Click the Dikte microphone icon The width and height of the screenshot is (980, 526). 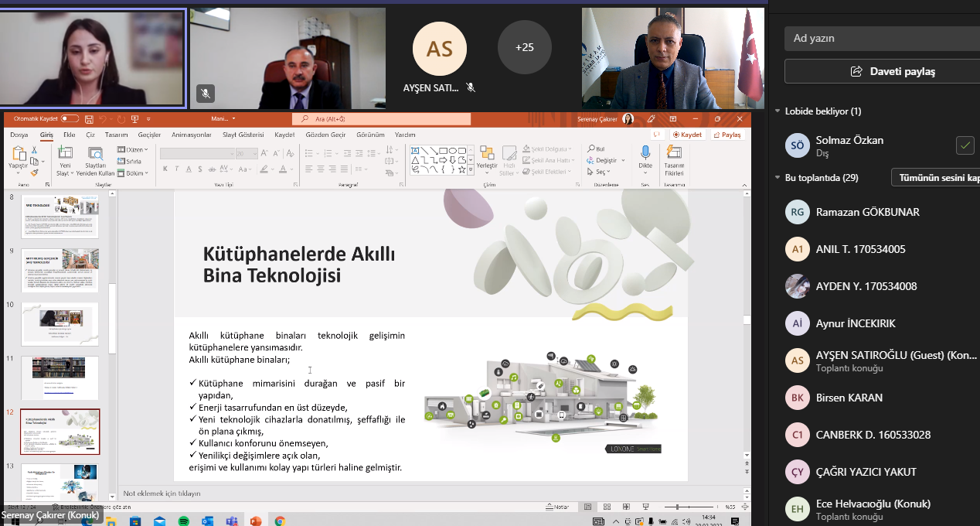[x=645, y=153]
